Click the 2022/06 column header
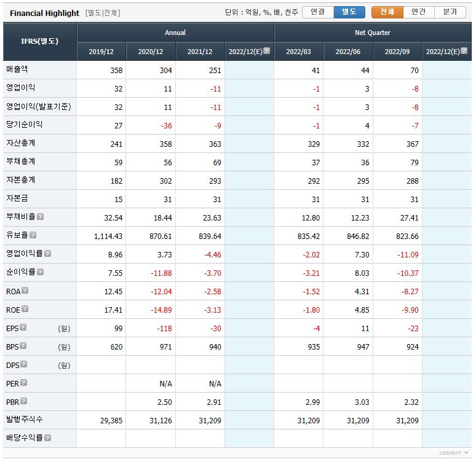 tap(348, 52)
